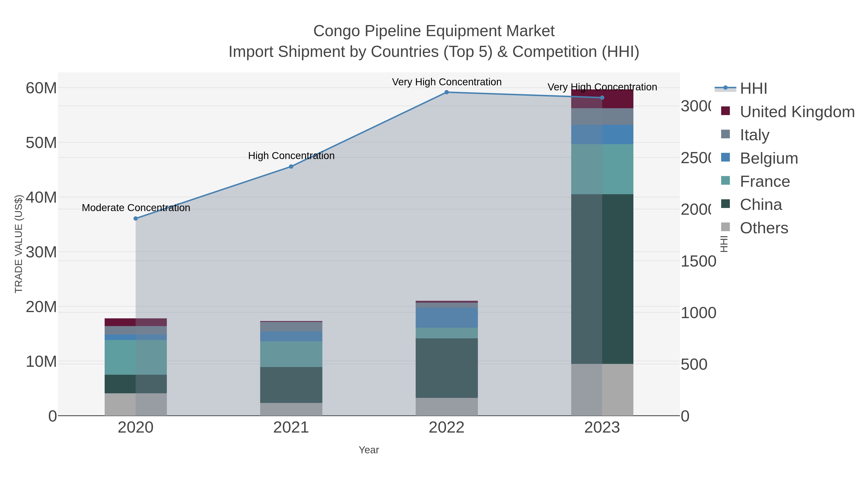The width and height of the screenshot is (868, 488).
Task: Click the China segment of 2023 bar
Action: 602,279
